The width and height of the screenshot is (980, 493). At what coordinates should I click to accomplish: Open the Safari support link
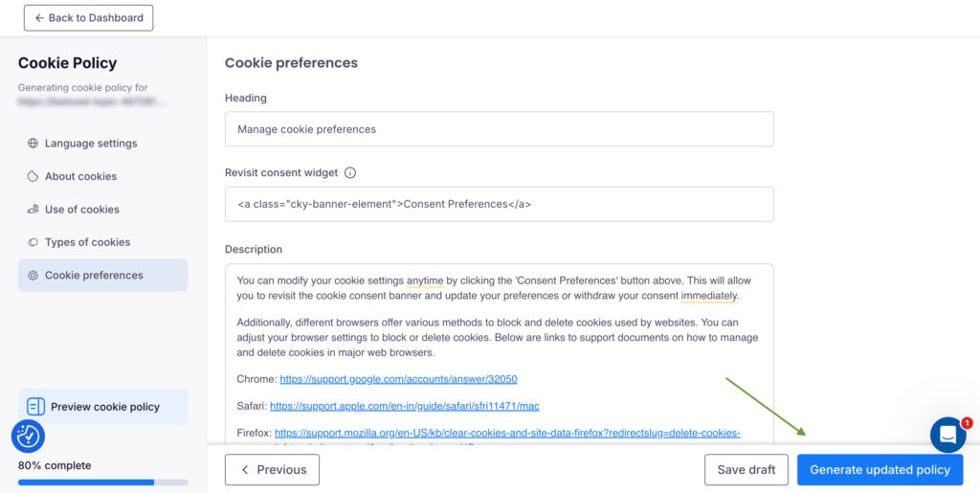(x=404, y=406)
